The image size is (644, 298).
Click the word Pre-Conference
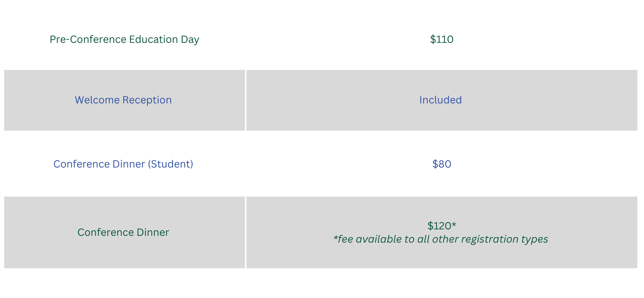(88, 39)
